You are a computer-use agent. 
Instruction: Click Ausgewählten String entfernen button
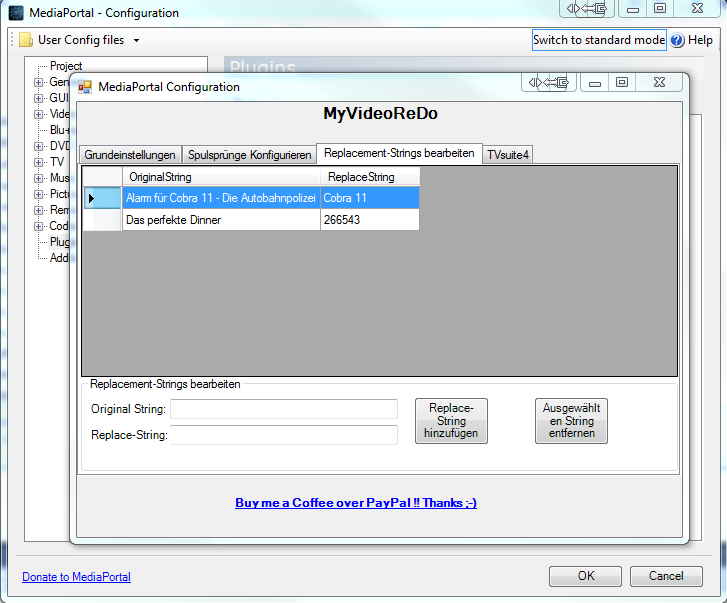(x=571, y=421)
